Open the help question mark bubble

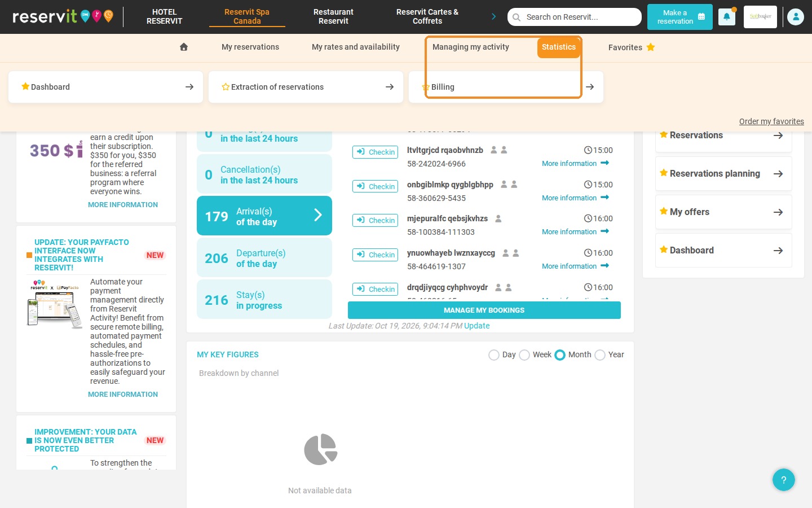[x=784, y=480]
